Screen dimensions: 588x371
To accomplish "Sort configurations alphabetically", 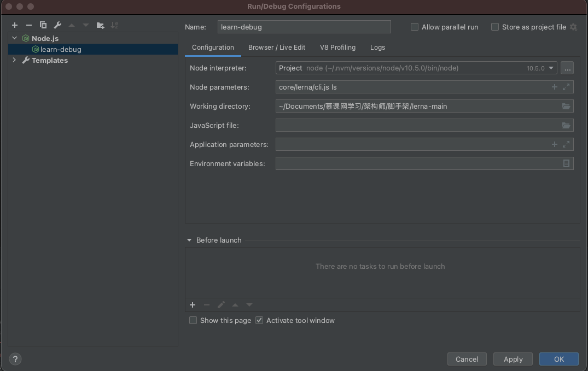I will pos(114,25).
